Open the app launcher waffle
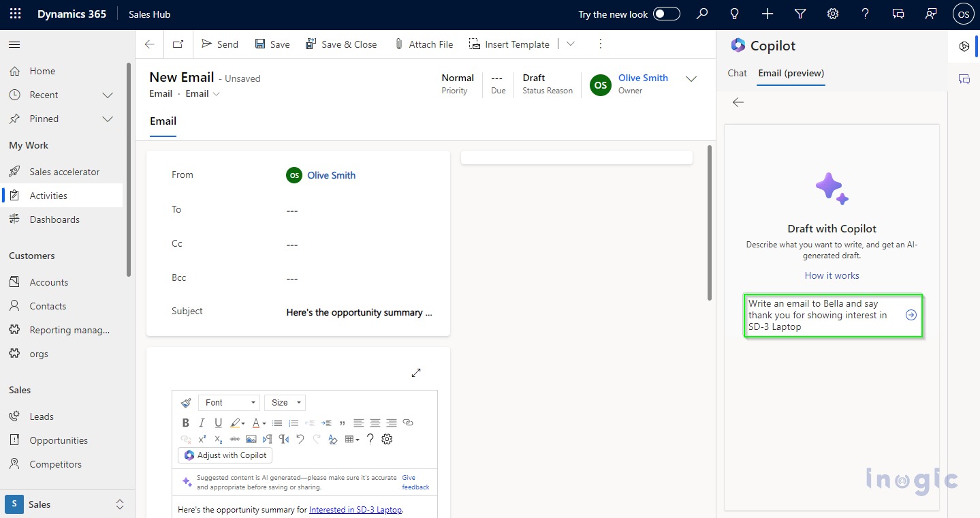 click(15, 14)
